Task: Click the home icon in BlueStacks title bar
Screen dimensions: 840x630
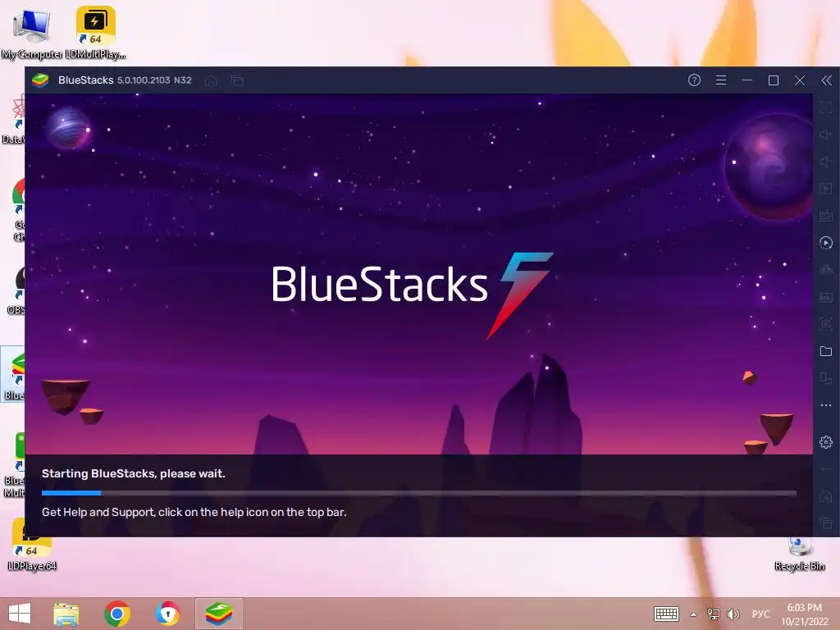Action: click(x=211, y=81)
